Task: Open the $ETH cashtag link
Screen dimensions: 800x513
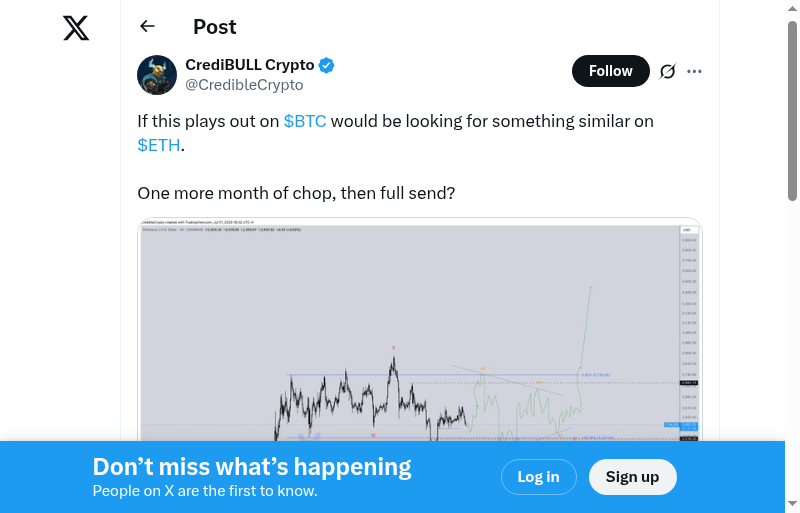Action: click(x=159, y=145)
